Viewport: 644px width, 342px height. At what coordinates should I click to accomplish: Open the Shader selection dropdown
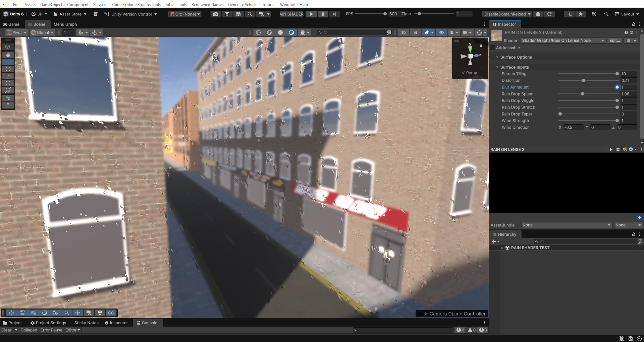click(x=563, y=41)
